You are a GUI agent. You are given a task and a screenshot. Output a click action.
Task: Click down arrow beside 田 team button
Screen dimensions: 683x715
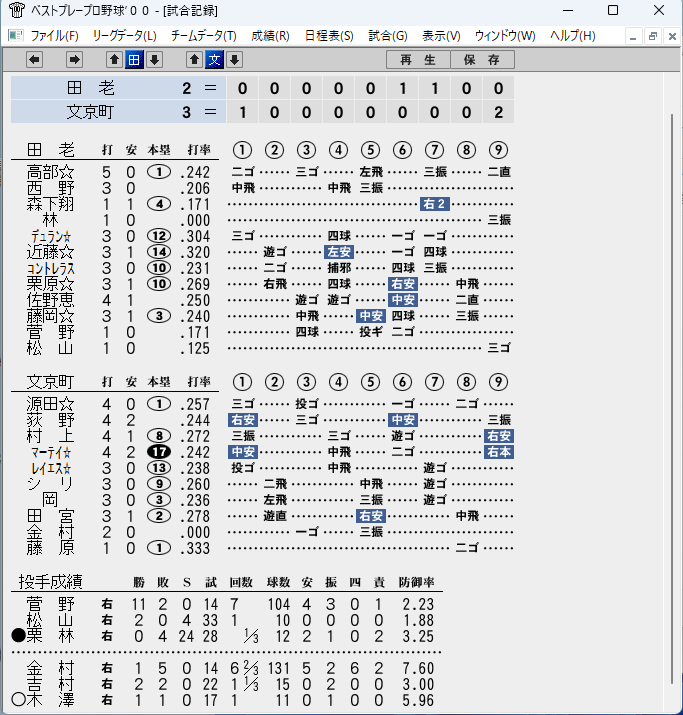pyautogui.click(x=155, y=60)
